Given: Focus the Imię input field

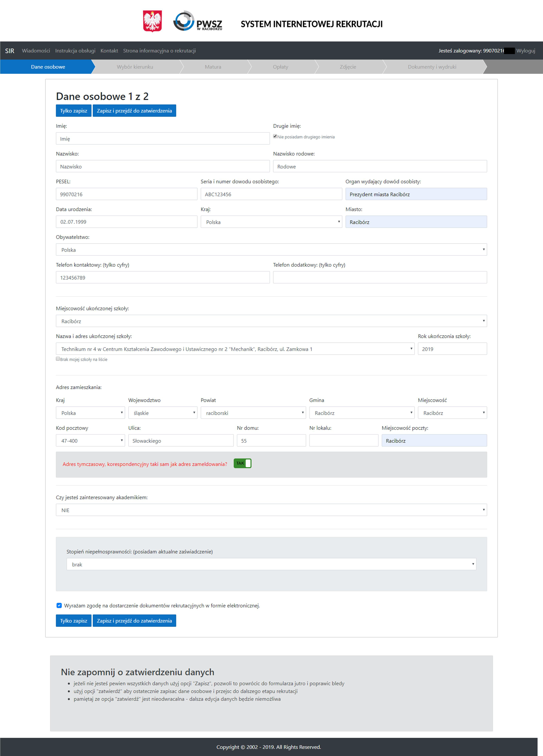Looking at the screenshot, I should 163,138.
